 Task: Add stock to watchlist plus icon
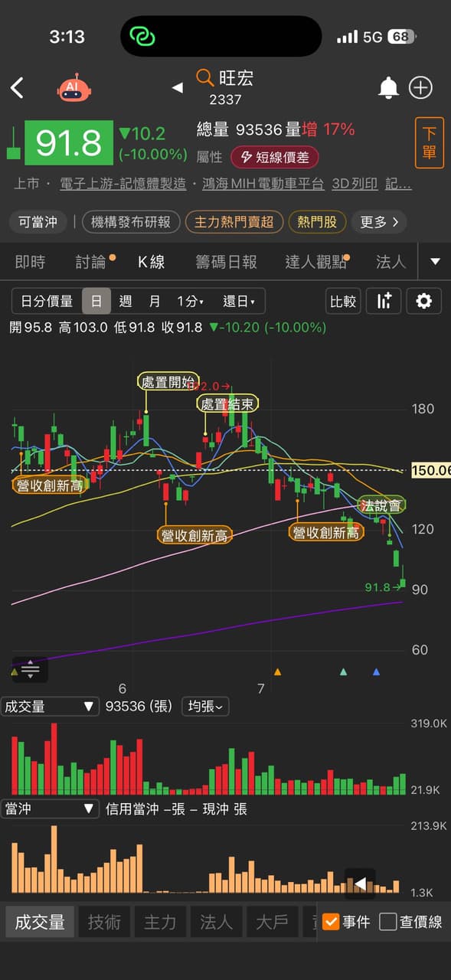click(x=421, y=88)
